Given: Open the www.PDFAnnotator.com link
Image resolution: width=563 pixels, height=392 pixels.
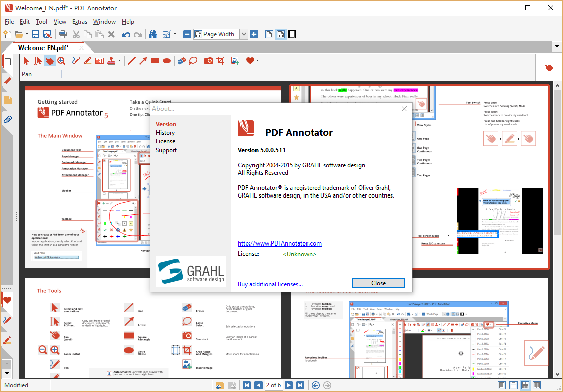Looking at the screenshot, I should pos(279,243).
